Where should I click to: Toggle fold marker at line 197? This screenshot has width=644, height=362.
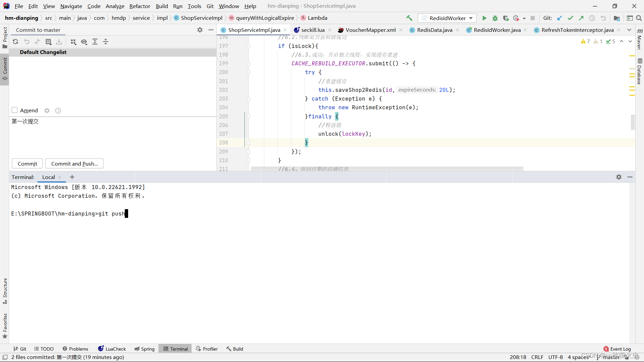[249, 46]
